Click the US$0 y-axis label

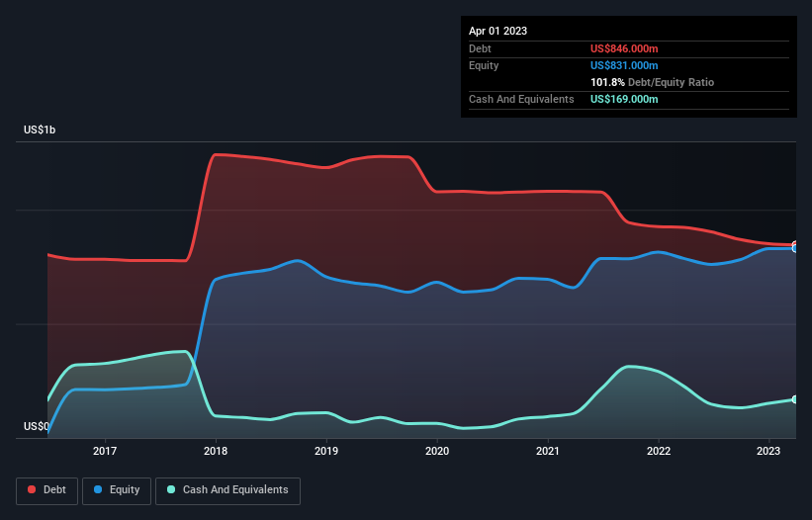pos(37,426)
